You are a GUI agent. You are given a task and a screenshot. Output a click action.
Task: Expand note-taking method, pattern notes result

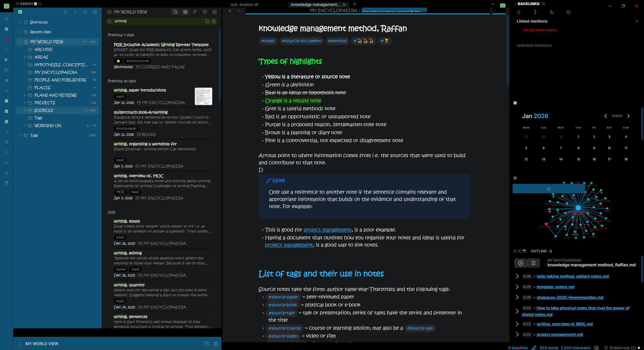[517, 276]
